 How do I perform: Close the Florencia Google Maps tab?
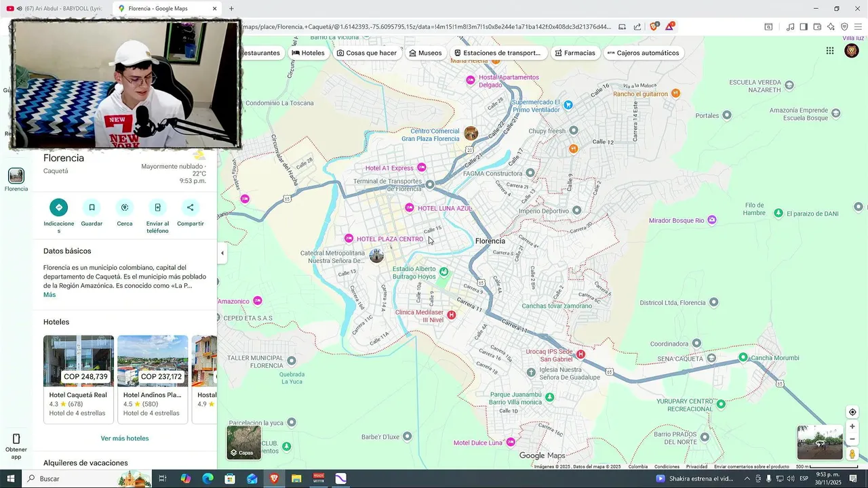pyautogui.click(x=215, y=9)
